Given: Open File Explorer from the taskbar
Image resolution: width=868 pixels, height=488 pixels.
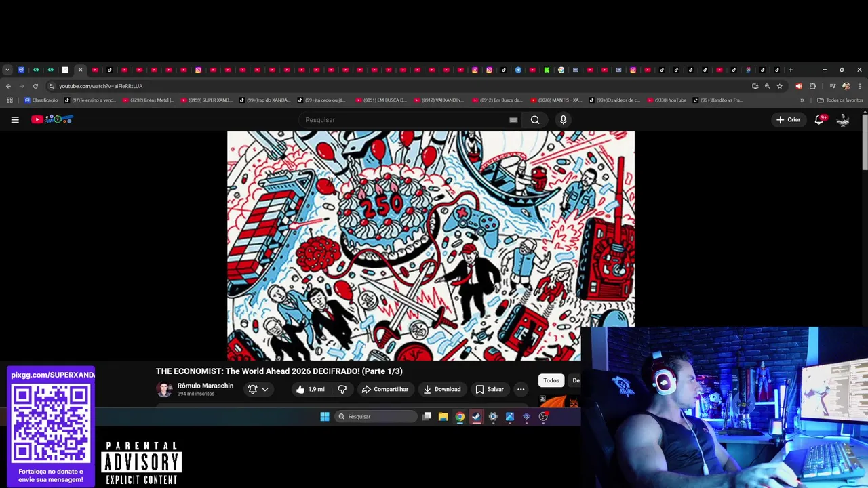Looking at the screenshot, I should click(x=443, y=417).
